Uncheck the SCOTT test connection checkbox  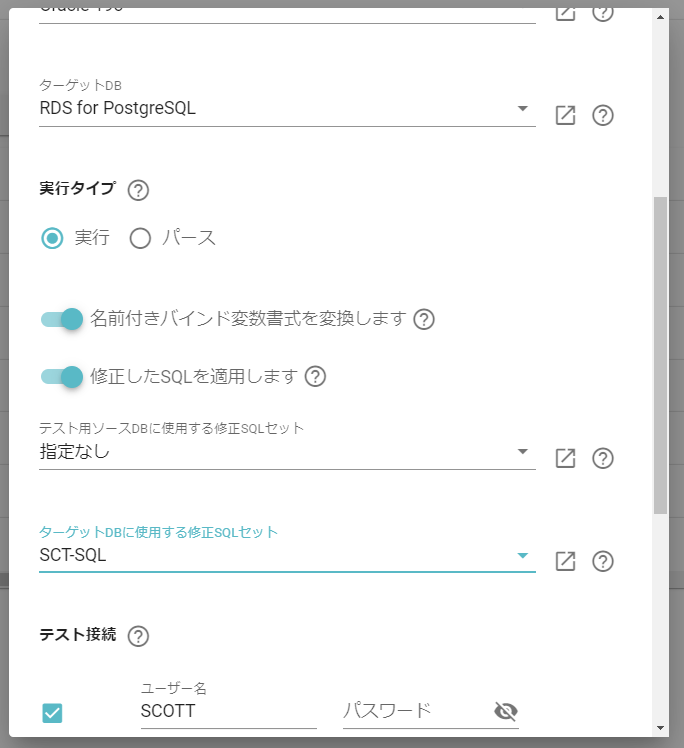[52, 713]
